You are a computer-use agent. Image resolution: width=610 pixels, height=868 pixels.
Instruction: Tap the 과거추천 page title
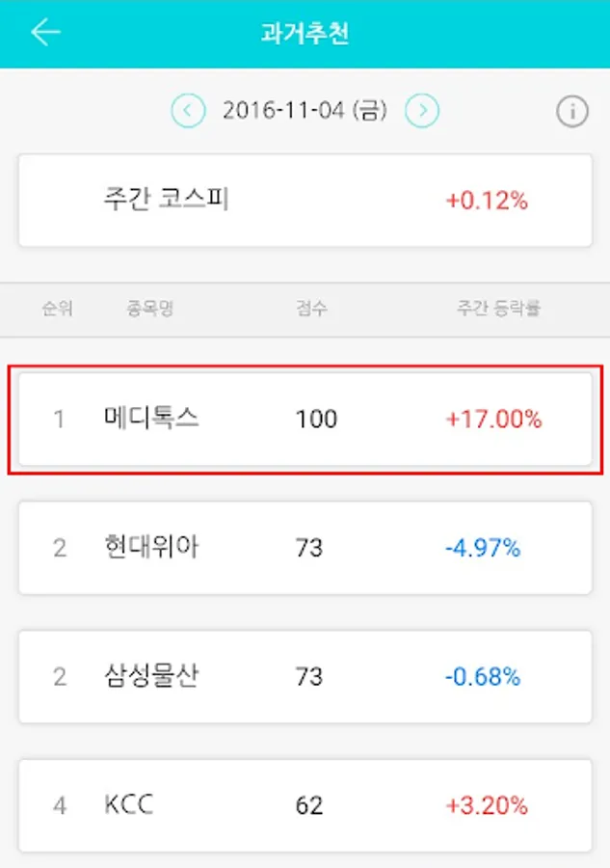(x=305, y=34)
